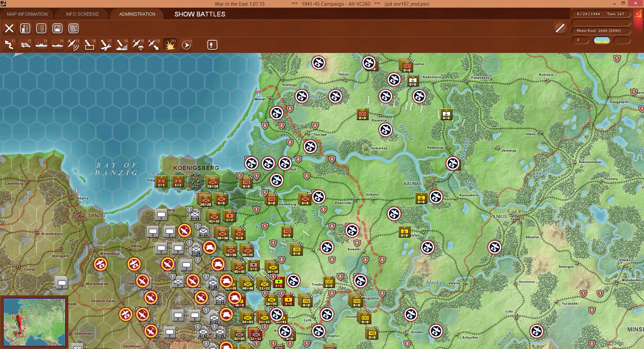Select the red 1=3 artillery unit
The height and width of the screenshot is (349, 644).
click(x=288, y=300)
